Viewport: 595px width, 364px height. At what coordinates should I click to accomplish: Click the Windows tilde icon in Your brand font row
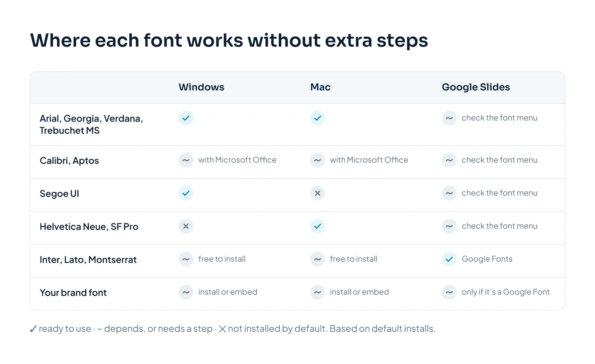(x=186, y=292)
